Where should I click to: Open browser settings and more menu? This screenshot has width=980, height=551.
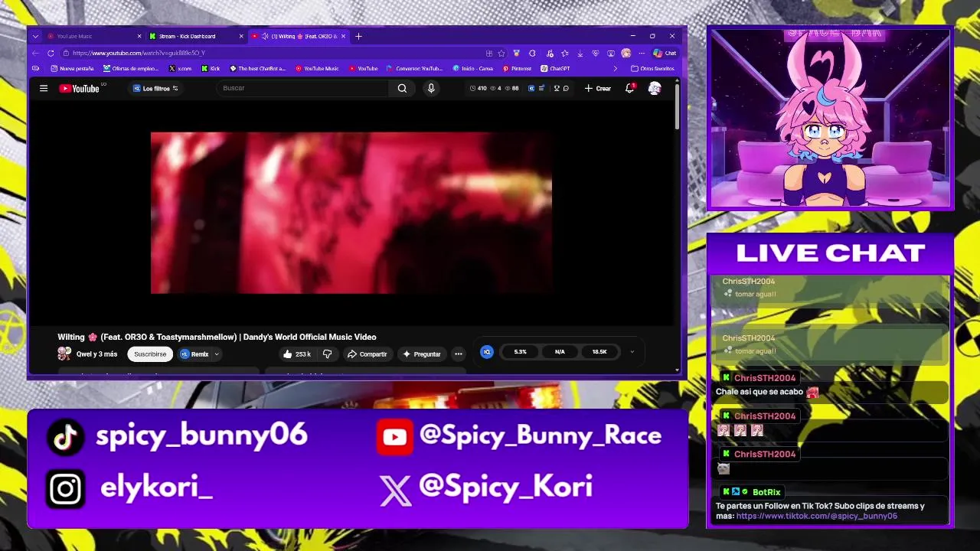click(642, 54)
